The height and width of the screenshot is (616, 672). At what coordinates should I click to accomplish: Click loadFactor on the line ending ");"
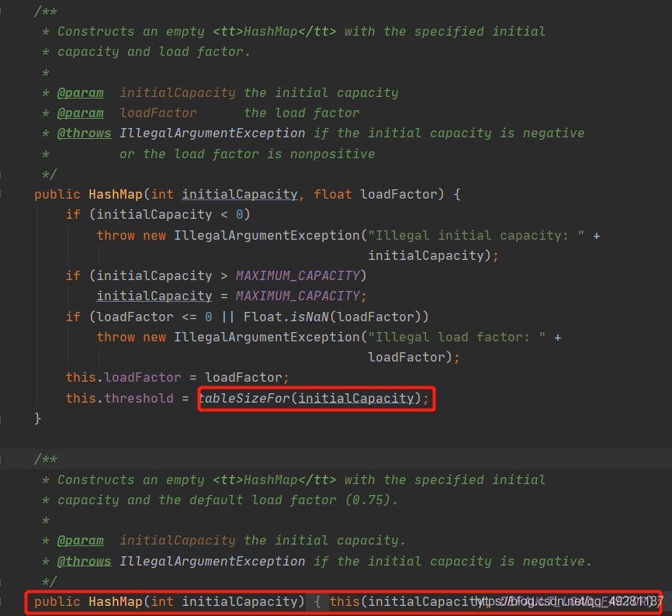[x=407, y=357]
